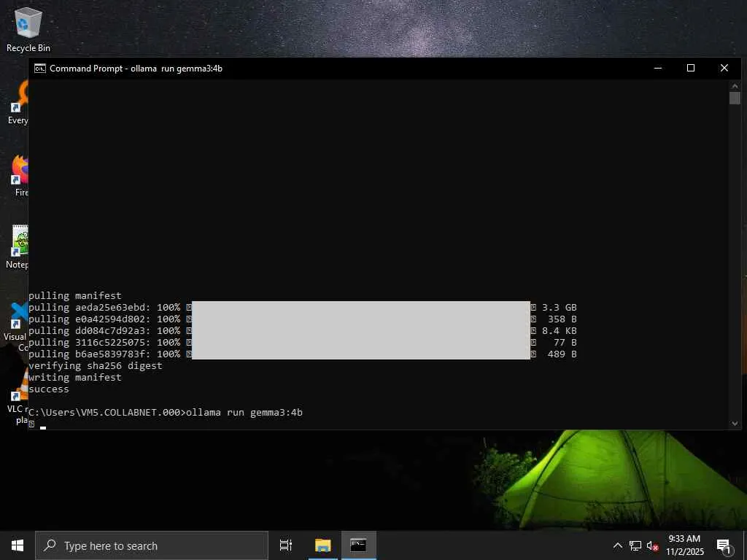Open the Action Center notifications icon
The height and width of the screenshot is (560, 747).
[x=724, y=545]
